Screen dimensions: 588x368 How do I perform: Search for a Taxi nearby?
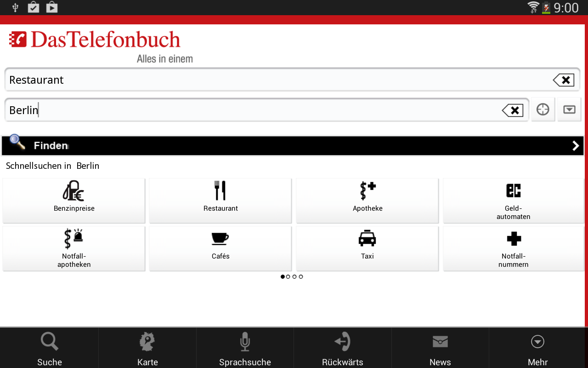(x=367, y=248)
